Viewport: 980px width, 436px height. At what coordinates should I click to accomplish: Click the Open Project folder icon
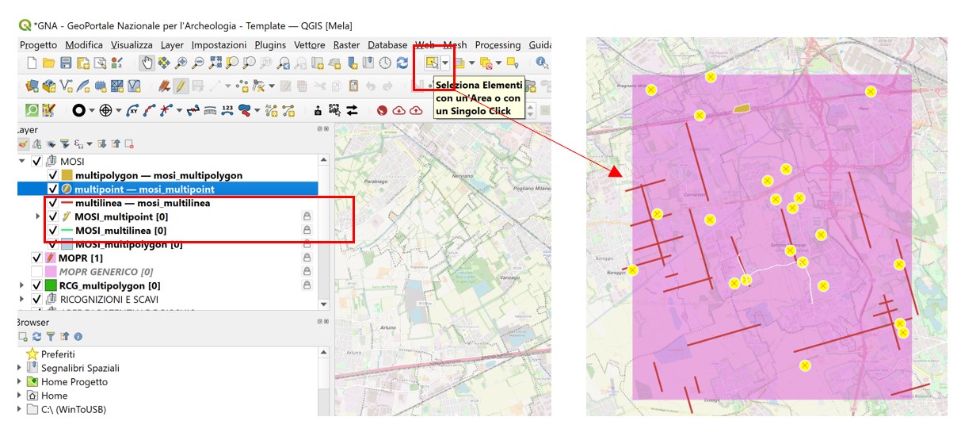(x=48, y=63)
